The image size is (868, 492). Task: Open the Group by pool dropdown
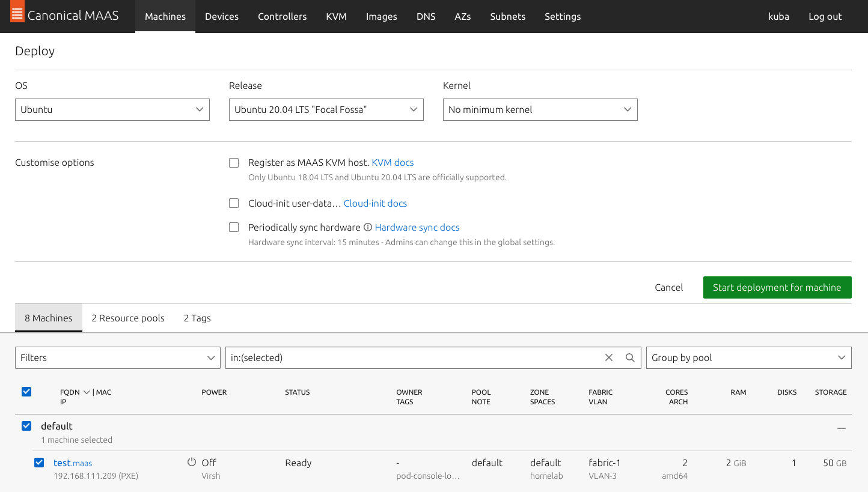coord(749,357)
